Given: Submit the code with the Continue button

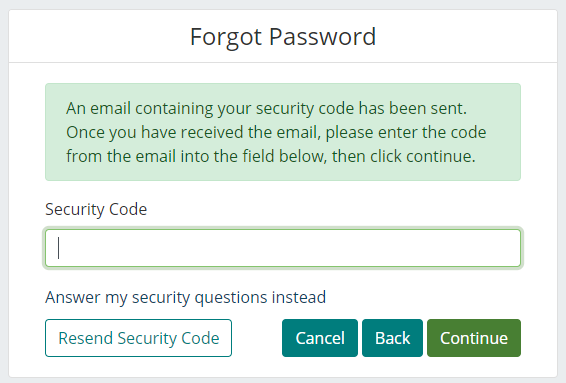Looking at the screenshot, I should pos(474,338).
